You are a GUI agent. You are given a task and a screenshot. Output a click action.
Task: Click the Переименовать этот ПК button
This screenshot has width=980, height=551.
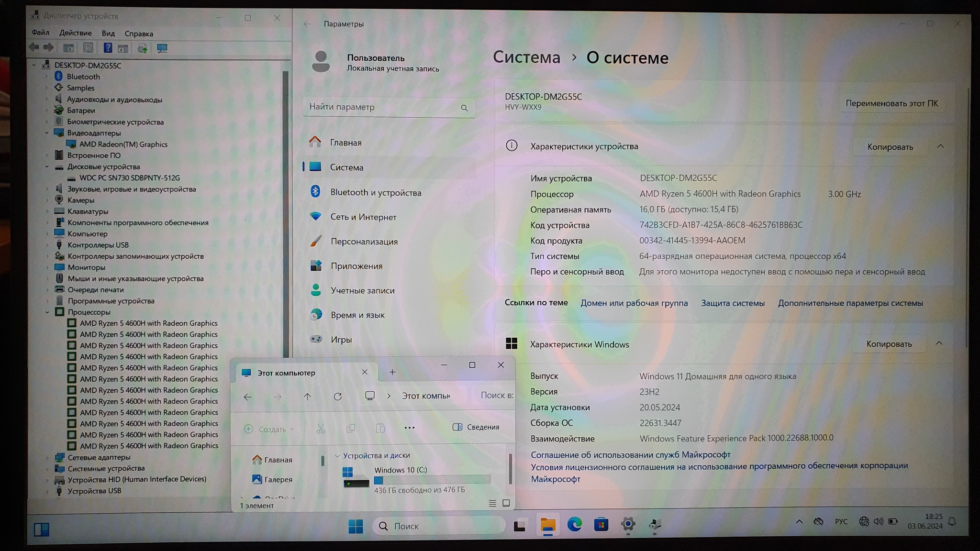pos(891,103)
